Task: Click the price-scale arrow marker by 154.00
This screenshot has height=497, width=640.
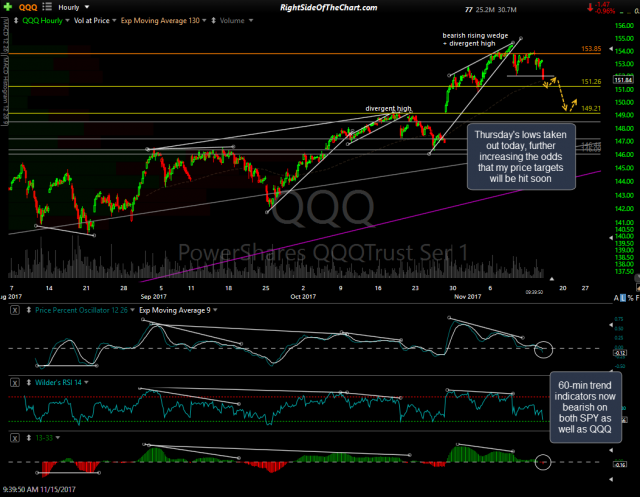Action: pos(611,49)
